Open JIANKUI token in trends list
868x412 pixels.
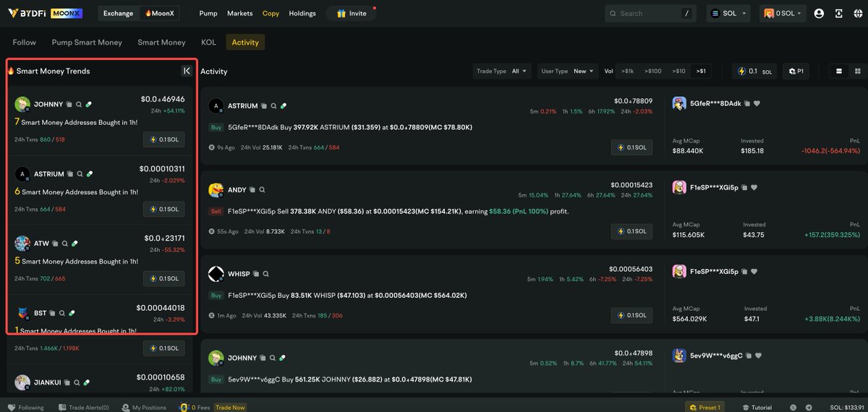click(x=46, y=382)
